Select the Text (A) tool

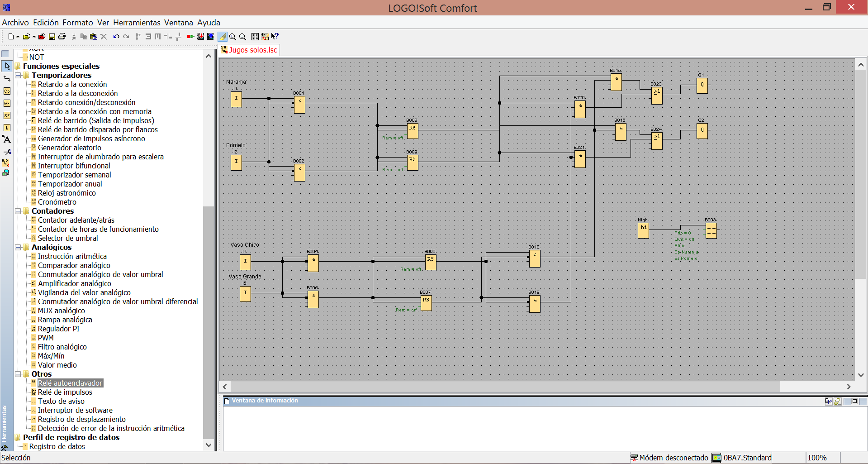pyautogui.click(x=6, y=139)
